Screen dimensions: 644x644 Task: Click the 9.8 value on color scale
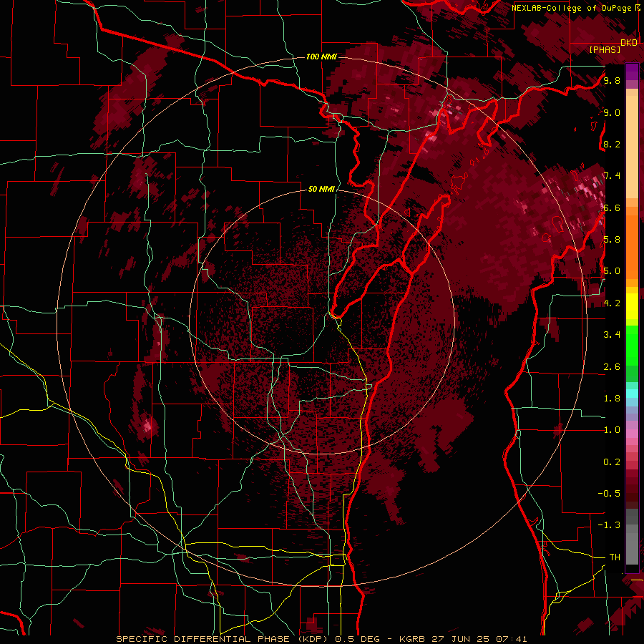612,80
